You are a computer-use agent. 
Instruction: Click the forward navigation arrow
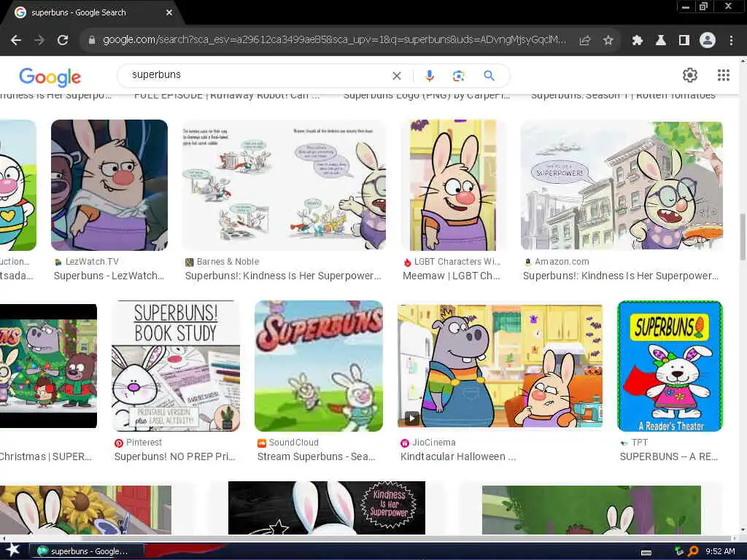coord(39,41)
